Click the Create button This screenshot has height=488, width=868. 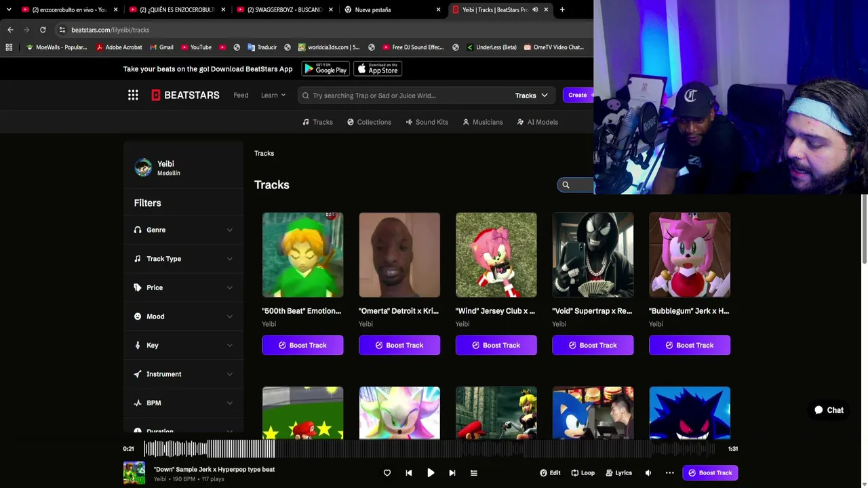[578, 96]
